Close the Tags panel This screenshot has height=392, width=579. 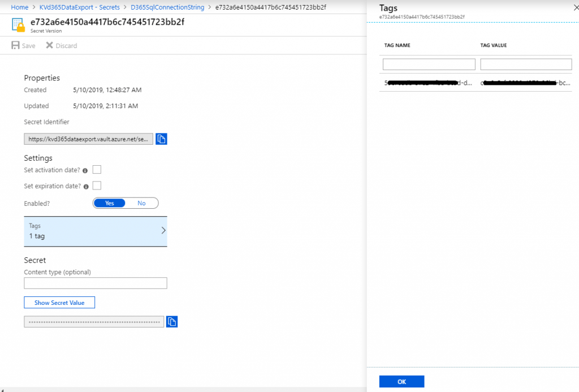point(576,7)
